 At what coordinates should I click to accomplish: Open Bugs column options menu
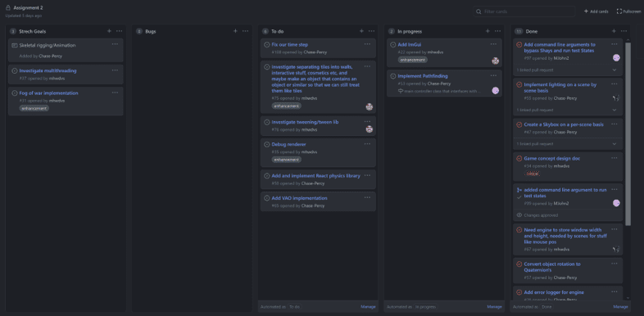245,31
